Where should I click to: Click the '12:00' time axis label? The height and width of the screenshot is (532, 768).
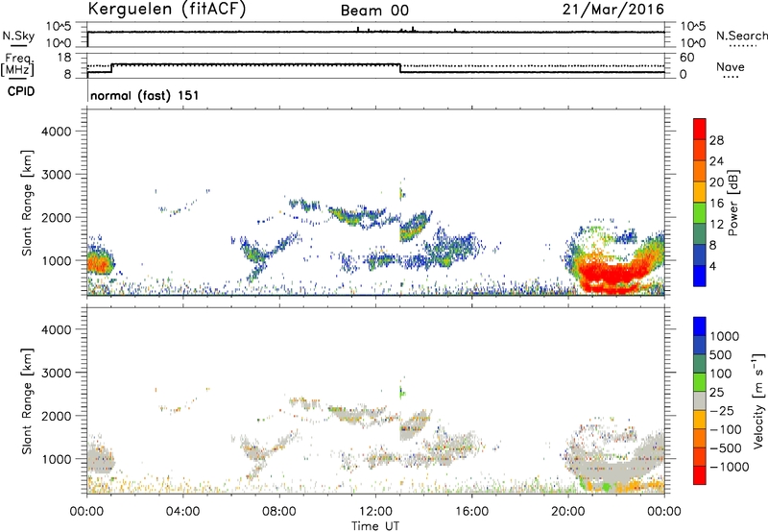(x=375, y=512)
